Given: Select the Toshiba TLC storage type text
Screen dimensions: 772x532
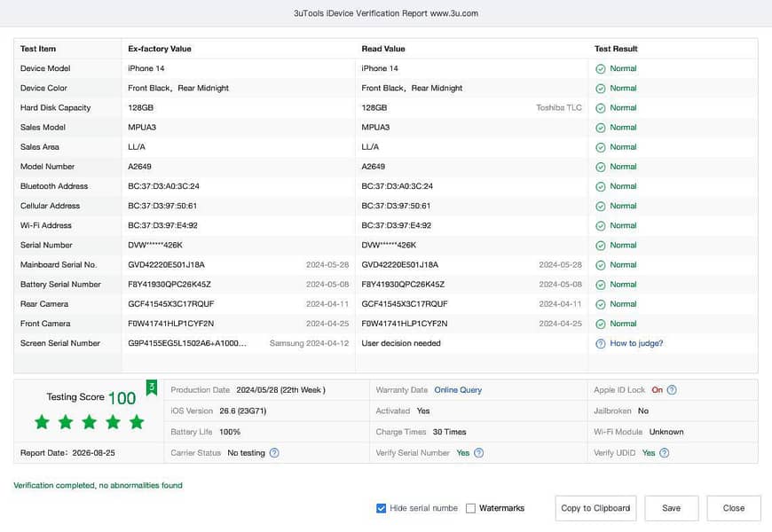Looking at the screenshot, I should (x=559, y=107).
